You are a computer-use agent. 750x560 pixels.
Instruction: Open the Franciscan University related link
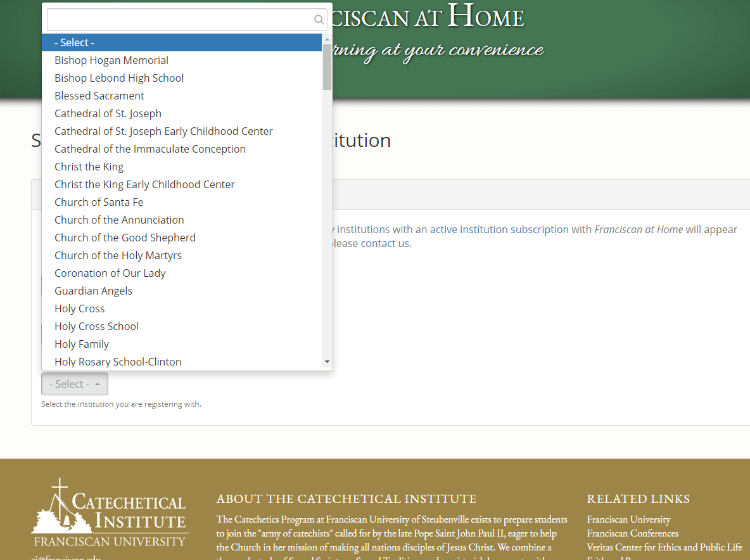click(x=628, y=519)
